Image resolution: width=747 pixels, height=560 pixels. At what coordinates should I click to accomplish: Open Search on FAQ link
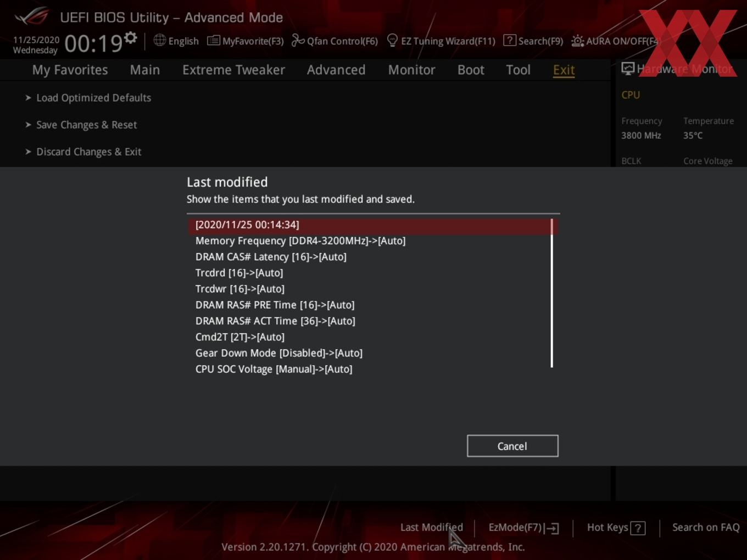(x=706, y=527)
